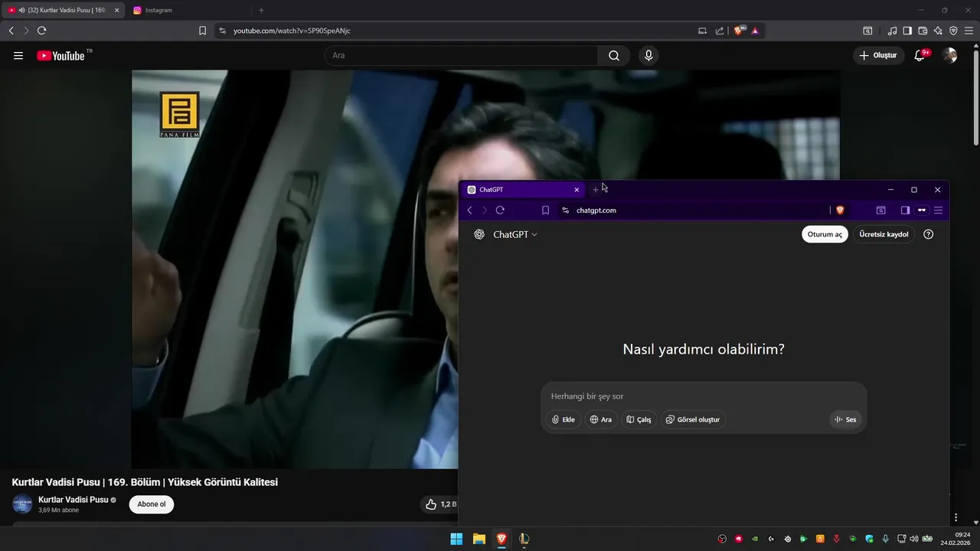
Task: Start voice mode with 'Ses' button
Action: [x=846, y=419]
